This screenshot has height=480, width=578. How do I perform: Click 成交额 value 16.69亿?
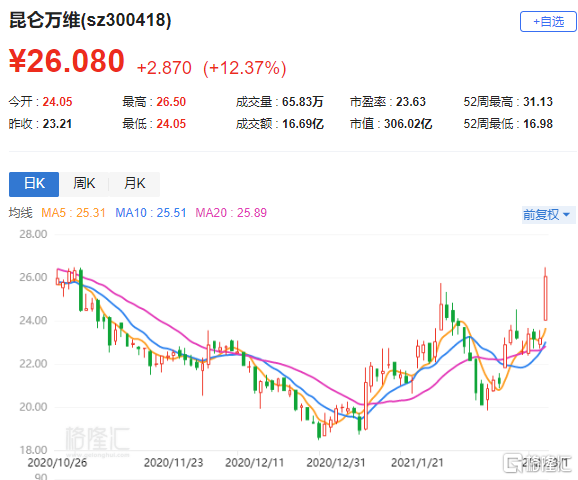pyautogui.click(x=303, y=124)
